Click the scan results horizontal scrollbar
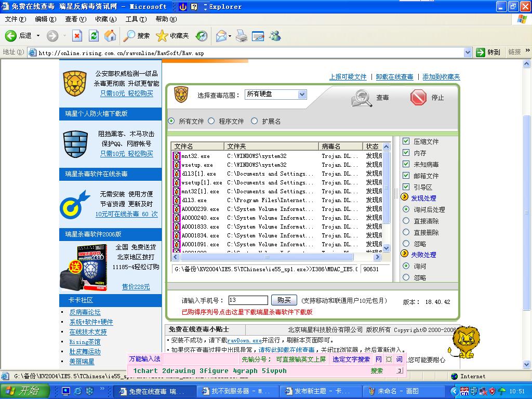 267,257
